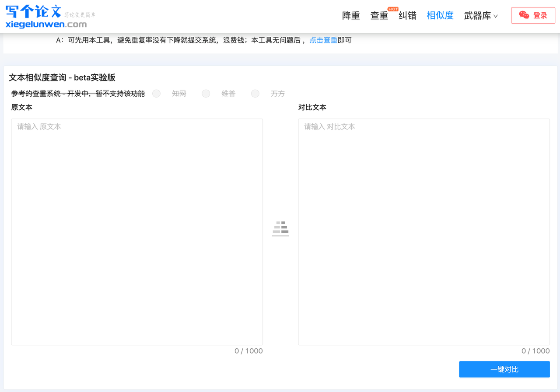
Task: Select the 万方 radio button
Action: pyautogui.click(x=255, y=93)
